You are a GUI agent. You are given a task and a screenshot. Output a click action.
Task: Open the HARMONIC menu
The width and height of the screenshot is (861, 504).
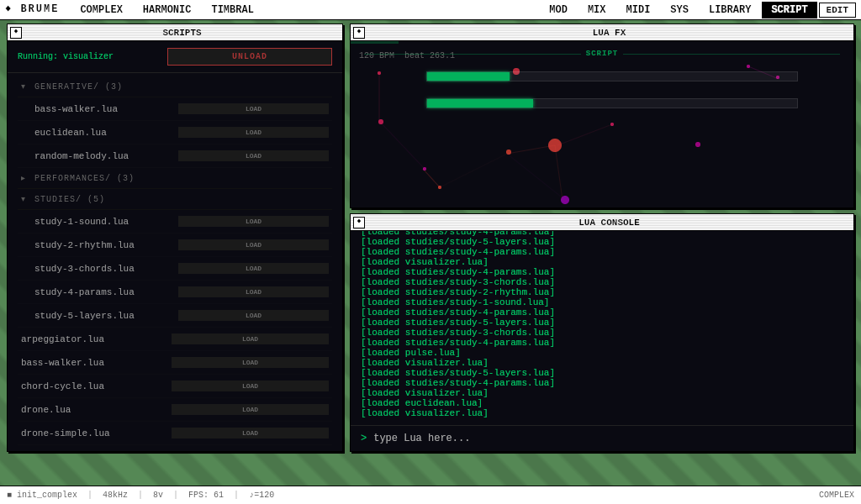point(166,9)
